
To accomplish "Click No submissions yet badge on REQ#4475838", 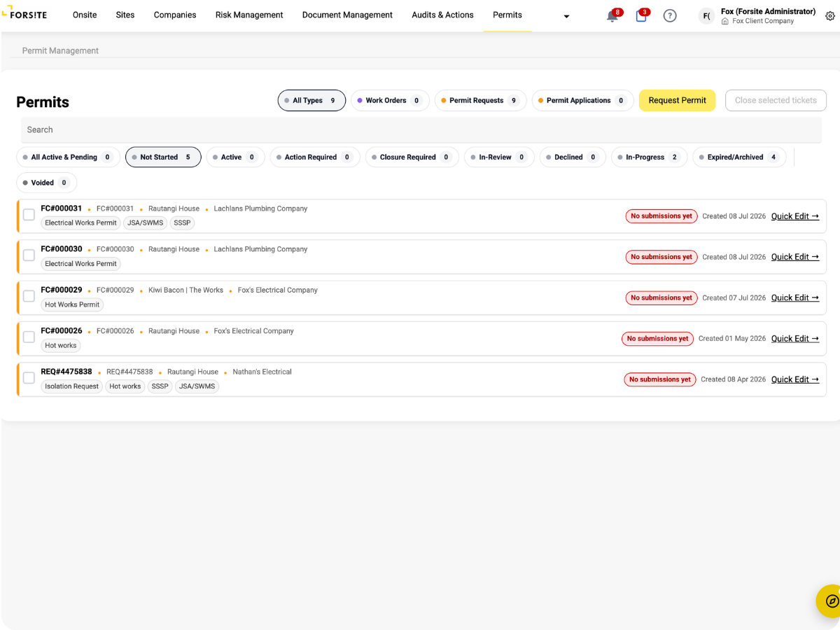I will pyautogui.click(x=659, y=379).
